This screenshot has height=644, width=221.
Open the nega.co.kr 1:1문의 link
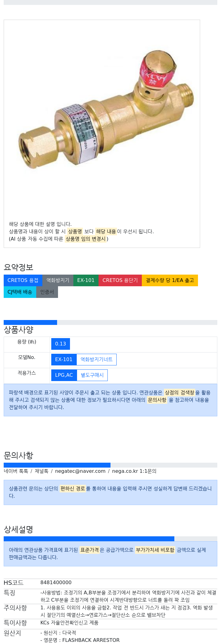point(134,471)
